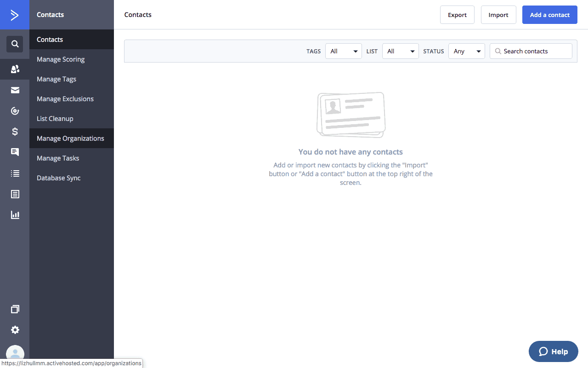Screen dimensions: 588x368
Task: Click the Contacts page heading text
Action: (138, 15)
